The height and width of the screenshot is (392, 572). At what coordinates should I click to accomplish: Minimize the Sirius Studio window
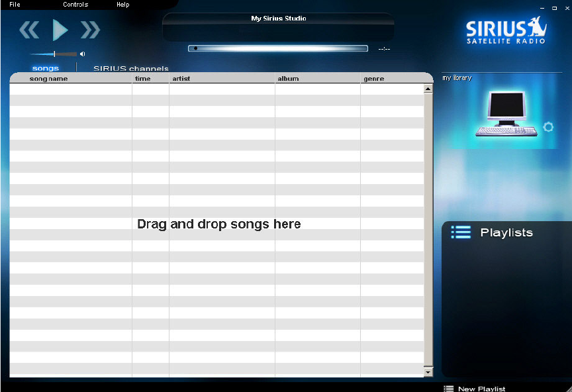[x=542, y=8]
